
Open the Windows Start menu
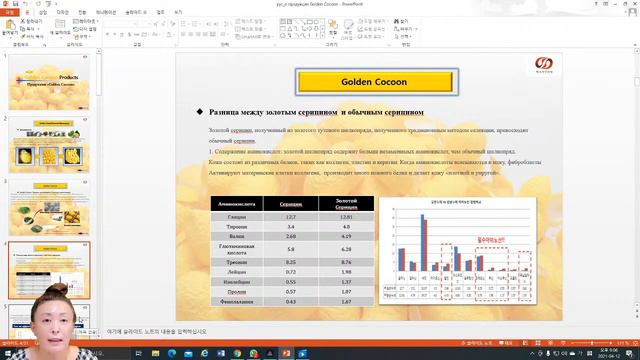click(x=8, y=353)
